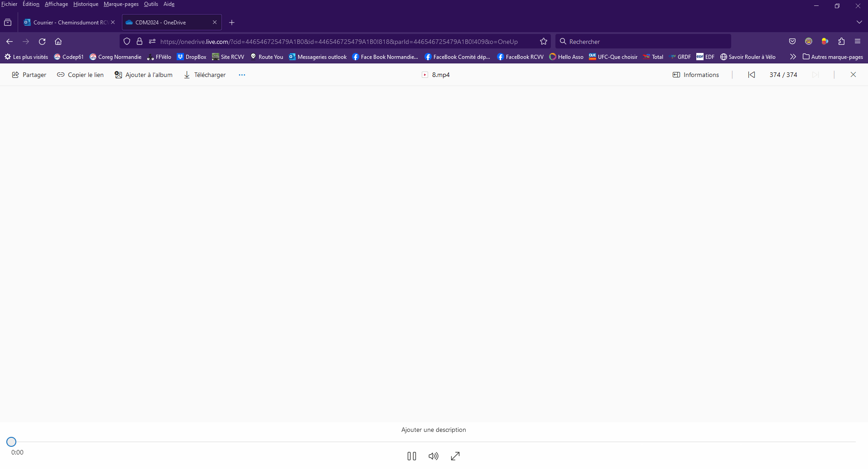The height and width of the screenshot is (469, 868).
Task: Open FaceBook Comité dép bookmark
Action: pos(458,57)
